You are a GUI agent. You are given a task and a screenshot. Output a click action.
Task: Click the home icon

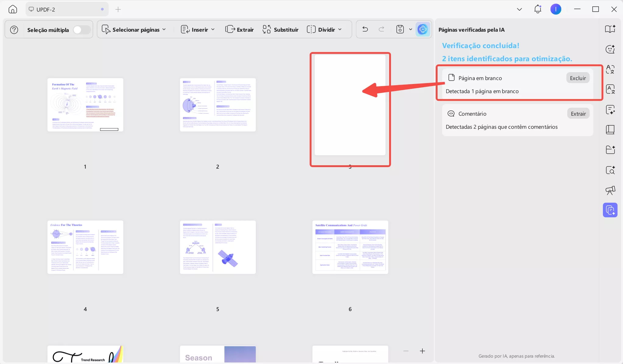pos(13,9)
